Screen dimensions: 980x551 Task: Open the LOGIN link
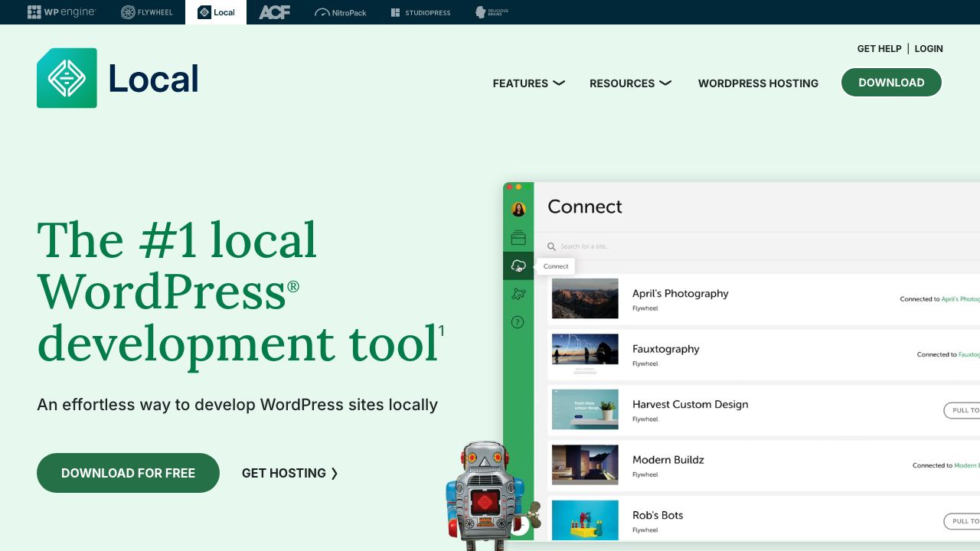point(929,48)
